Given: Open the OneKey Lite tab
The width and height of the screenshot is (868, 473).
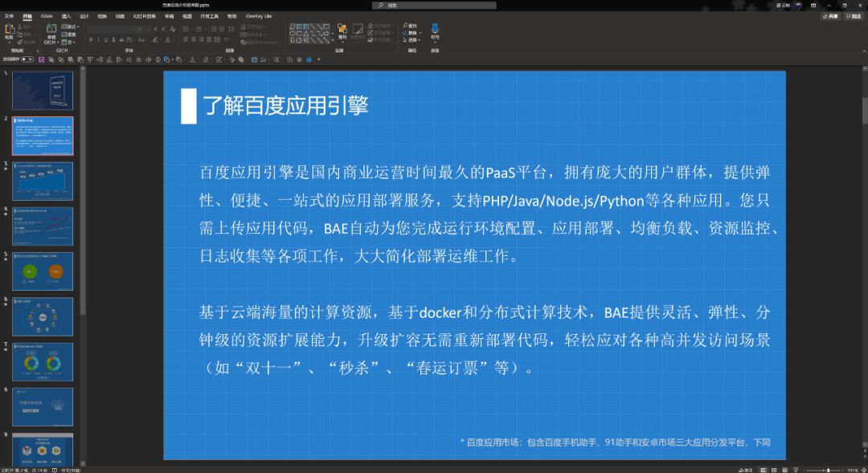Looking at the screenshot, I should click(x=259, y=17).
